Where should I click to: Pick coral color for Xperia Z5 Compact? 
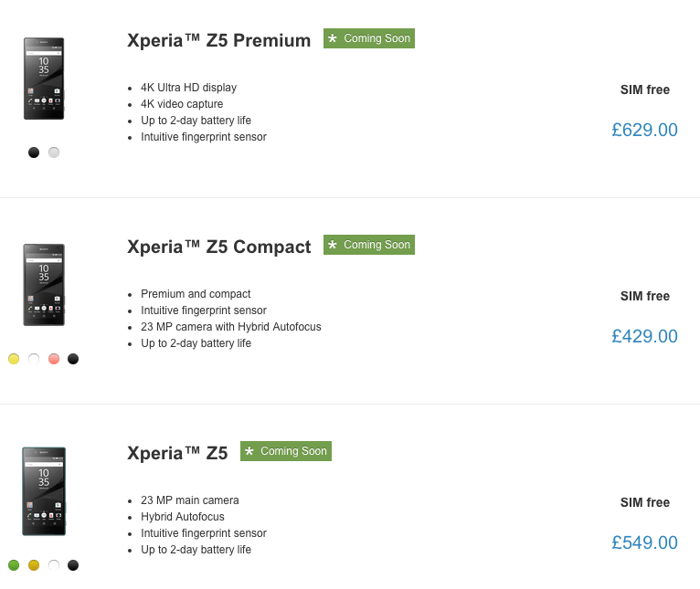pos(54,359)
